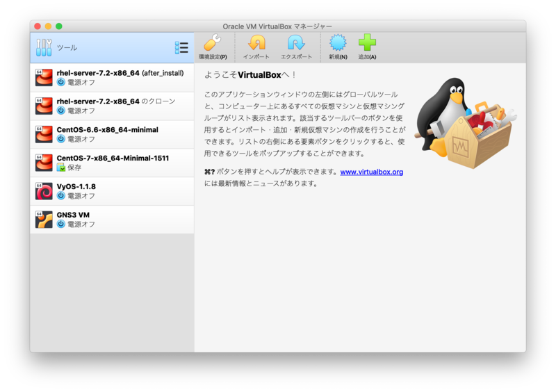Zoom the window with green button

[x=59, y=26]
